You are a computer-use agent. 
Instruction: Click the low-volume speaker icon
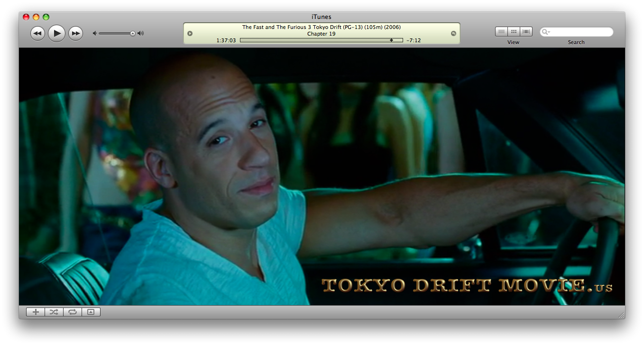point(95,33)
